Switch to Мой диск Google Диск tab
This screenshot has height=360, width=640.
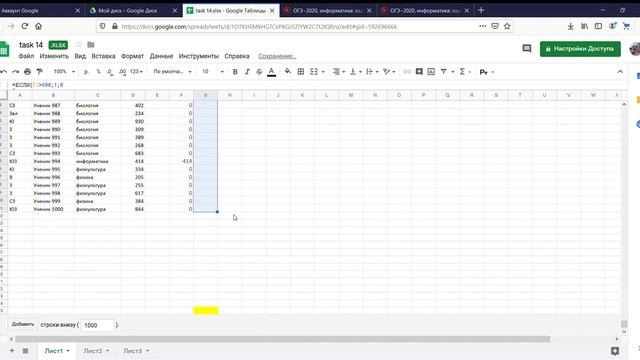(x=133, y=11)
